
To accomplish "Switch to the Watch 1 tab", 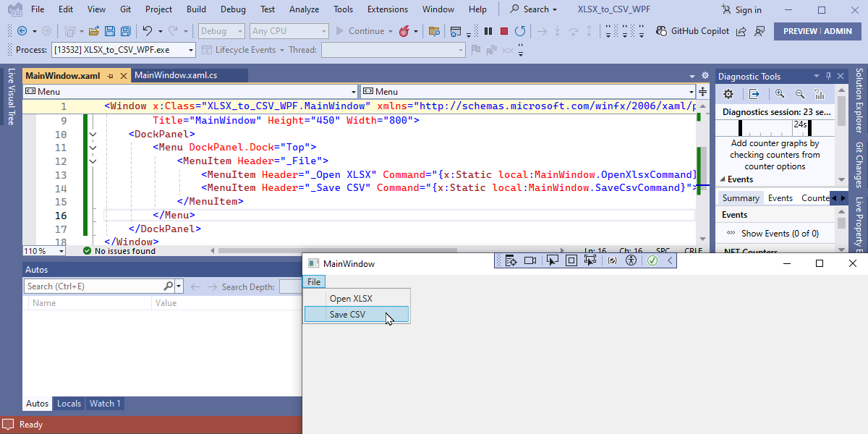I will coord(105,404).
